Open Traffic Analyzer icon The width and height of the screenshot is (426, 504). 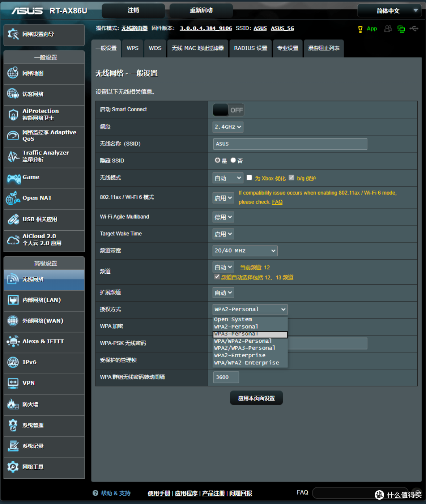click(13, 157)
